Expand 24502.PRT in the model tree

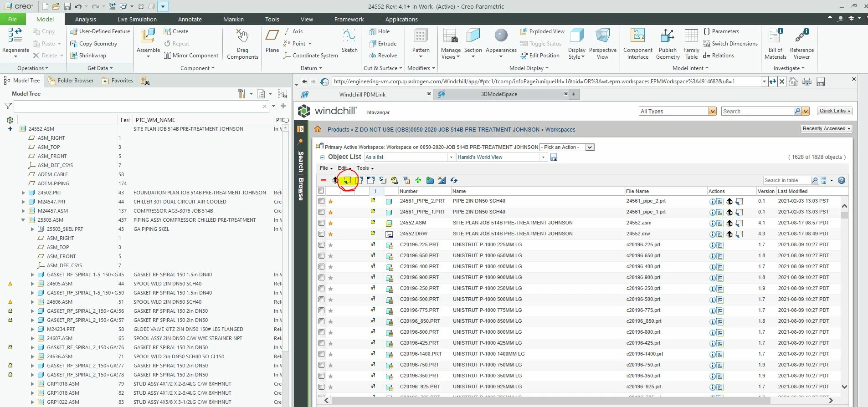[x=23, y=193]
